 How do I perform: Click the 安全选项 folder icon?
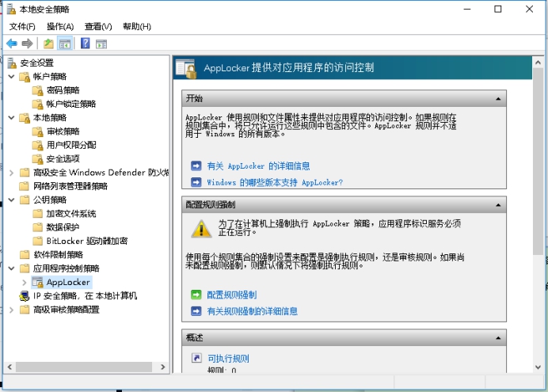(37, 159)
